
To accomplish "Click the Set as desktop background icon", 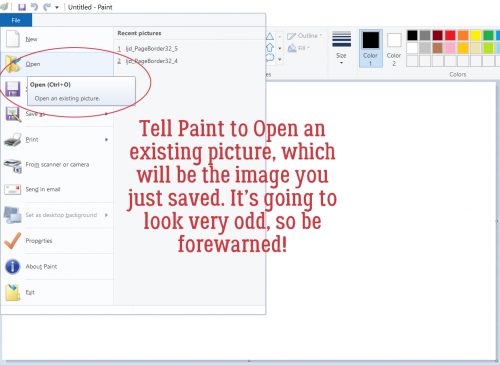I will click(x=13, y=215).
